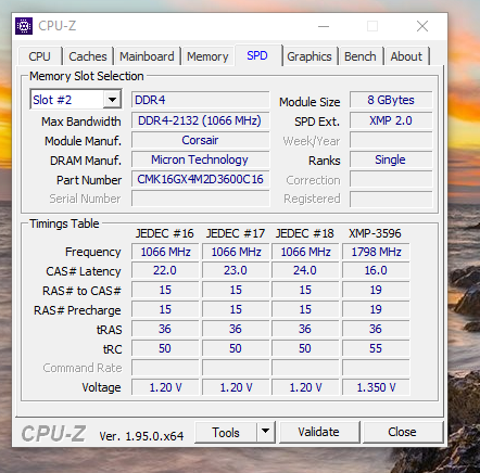The height and width of the screenshot is (473, 480).
Task: Click the XMP 2.0 SPD Ext. value
Action: (391, 120)
